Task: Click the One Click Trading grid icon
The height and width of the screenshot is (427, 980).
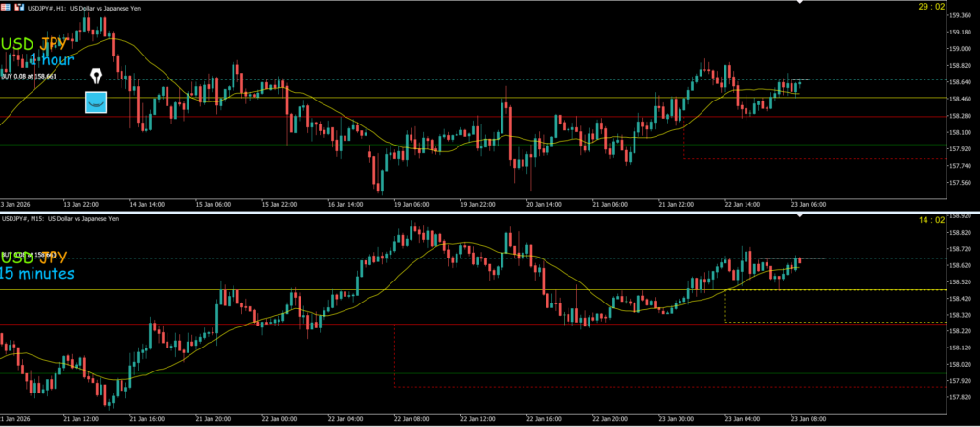Action: pos(7,7)
